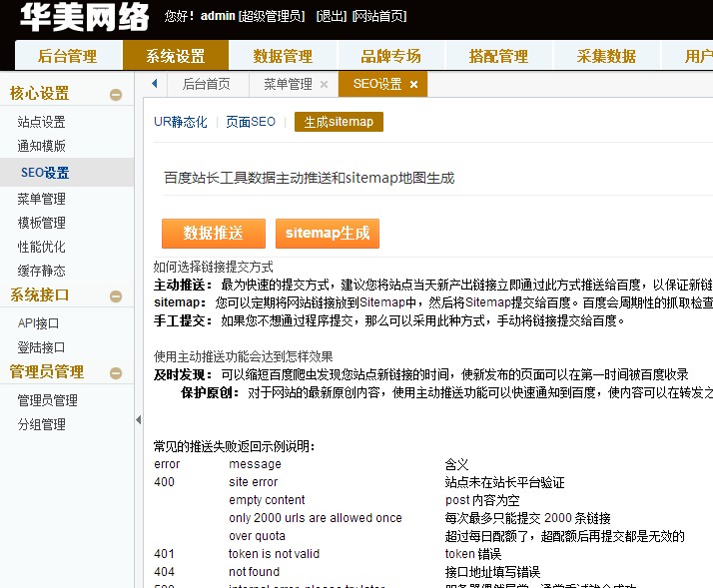The width and height of the screenshot is (713, 588).
Task: Select the 系统设置 top navigation tab
Action: coord(176,56)
